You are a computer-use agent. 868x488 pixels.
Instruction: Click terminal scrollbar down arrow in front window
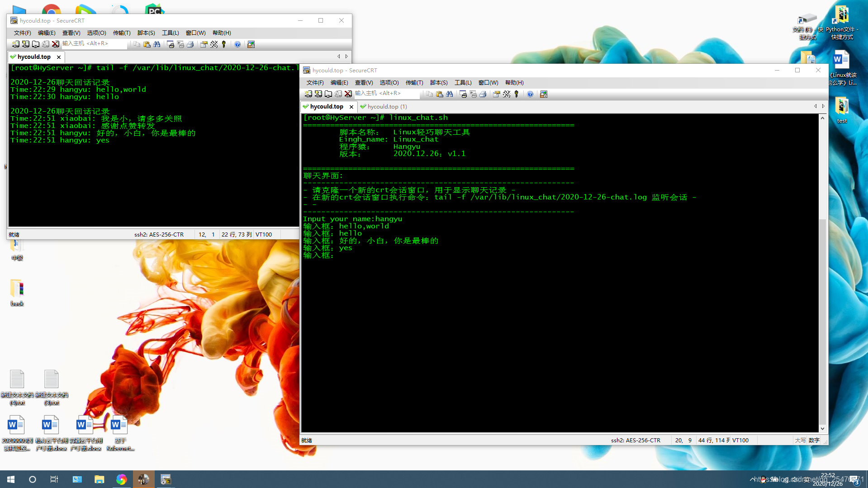pos(822,428)
